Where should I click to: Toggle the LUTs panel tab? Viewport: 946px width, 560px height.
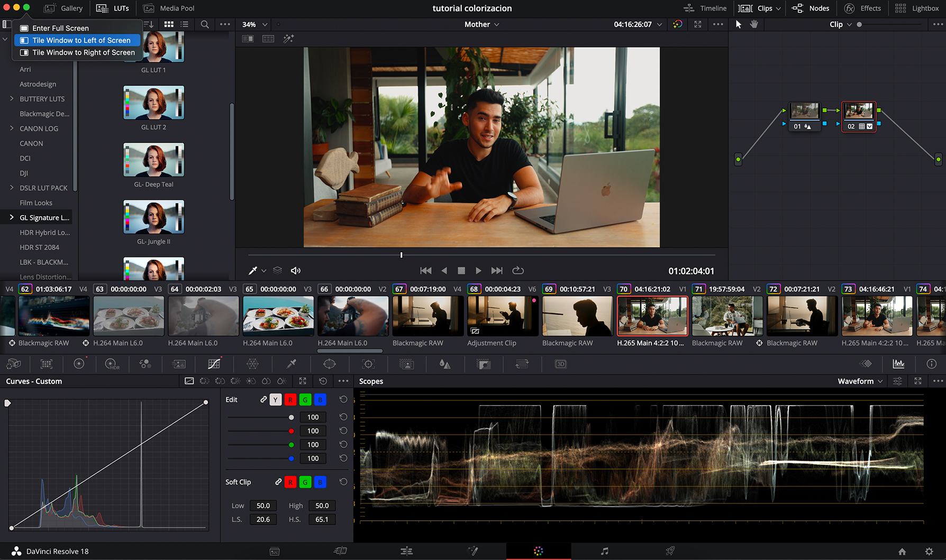[113, 8]
